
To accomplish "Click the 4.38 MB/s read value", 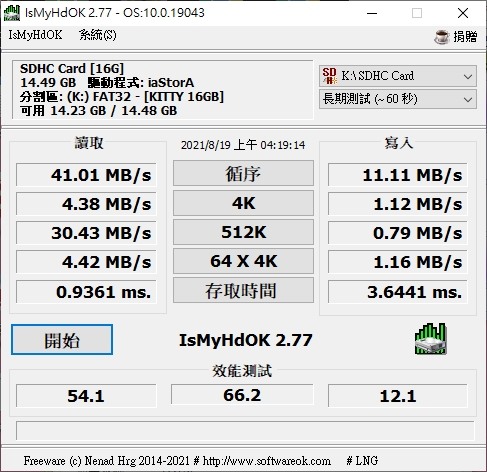I will click(x=86, y=204).
